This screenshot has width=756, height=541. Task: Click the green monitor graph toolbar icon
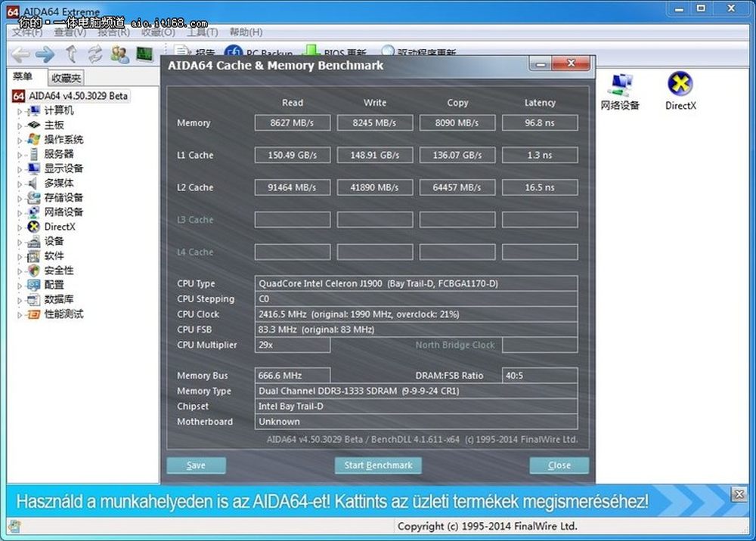[144, 54]
